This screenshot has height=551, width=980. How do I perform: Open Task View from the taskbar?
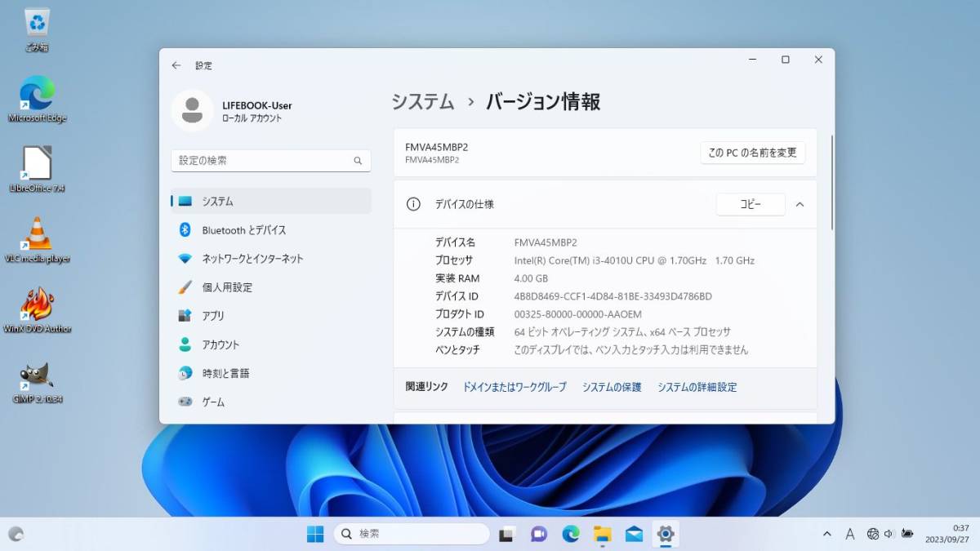coord(507,534)
